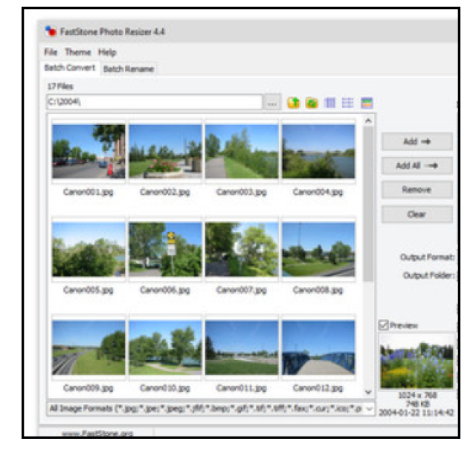Click the Add All button

[x=416, y=166]
